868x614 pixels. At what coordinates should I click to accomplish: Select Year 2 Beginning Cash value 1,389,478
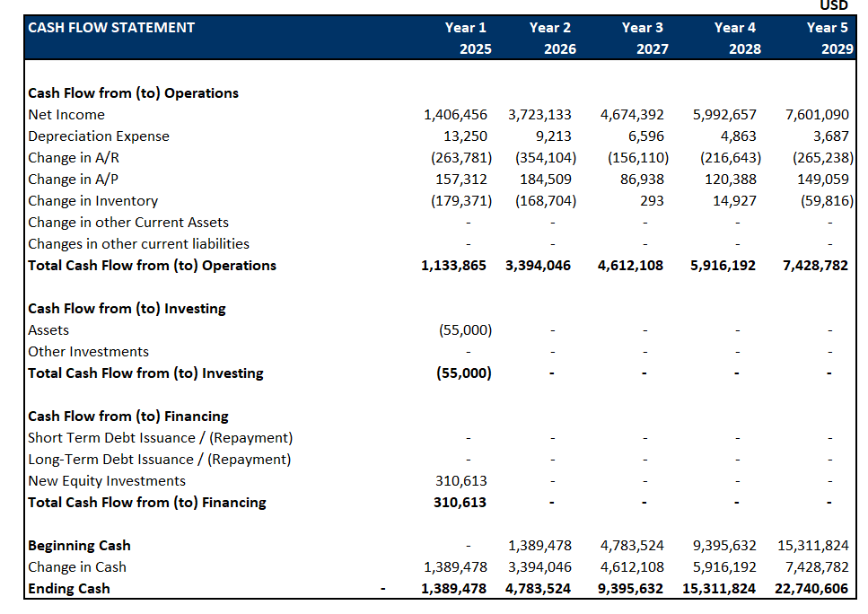point(539,546)
